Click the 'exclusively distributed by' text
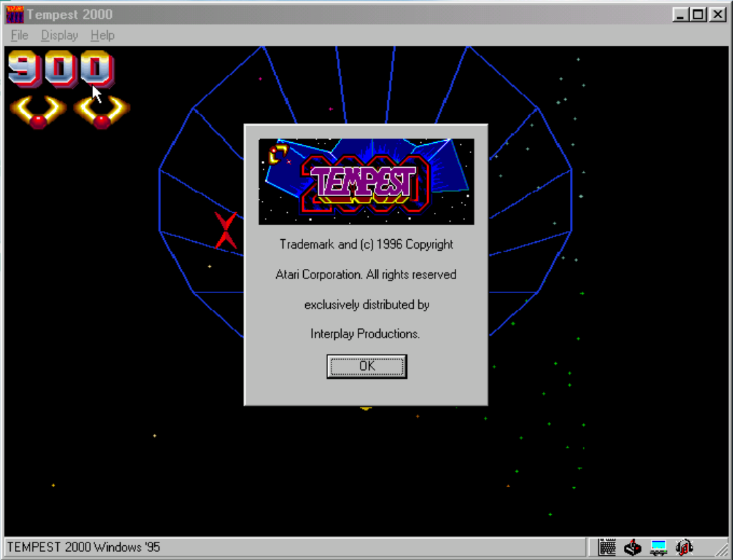This screenshot has width=733, height=560. point(367,305)
